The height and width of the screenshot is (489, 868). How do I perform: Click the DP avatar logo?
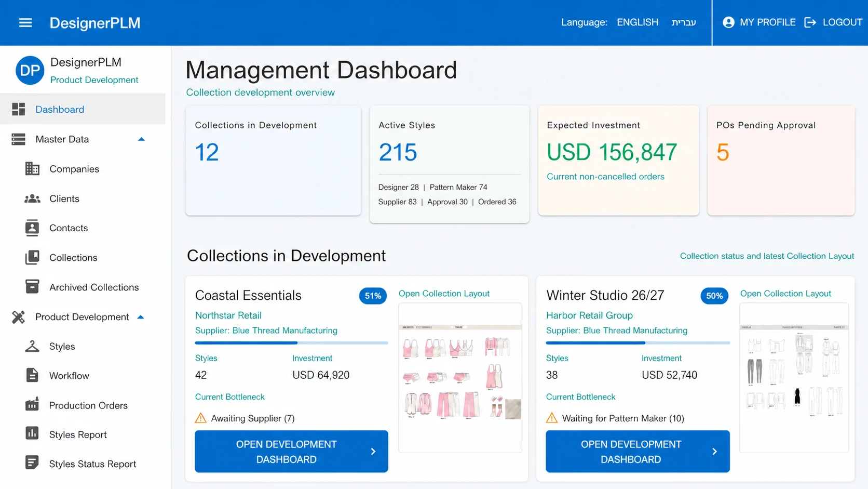click(x=30, y=70)
